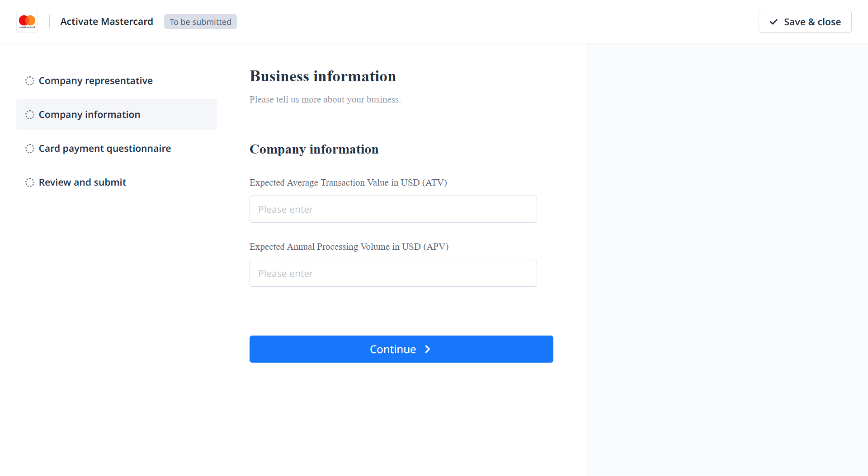Focus the Expected Average Transaction Value field

click(393, 209)
